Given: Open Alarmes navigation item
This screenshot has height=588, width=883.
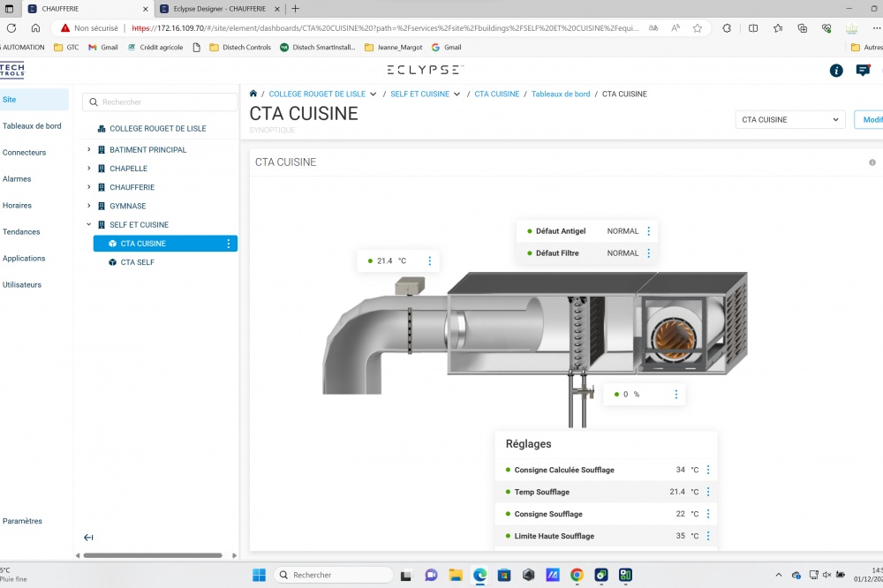Looking at the screenshot, I should point(17,178).
